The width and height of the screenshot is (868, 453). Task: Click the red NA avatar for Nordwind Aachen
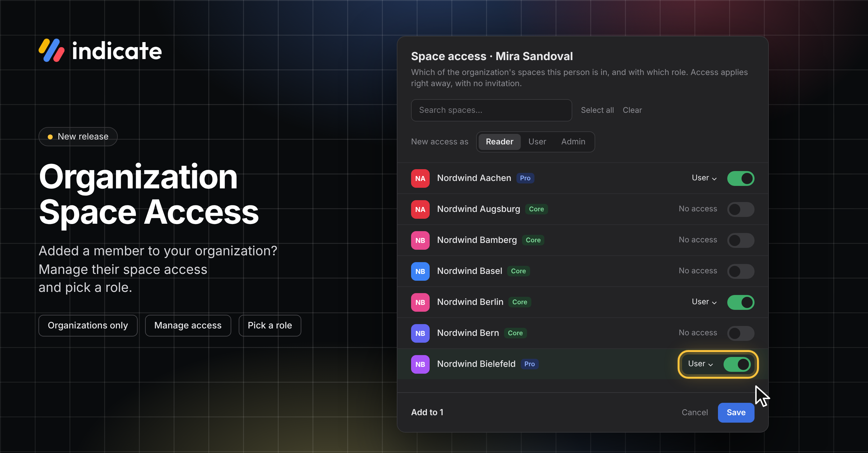tap(420, 178)
